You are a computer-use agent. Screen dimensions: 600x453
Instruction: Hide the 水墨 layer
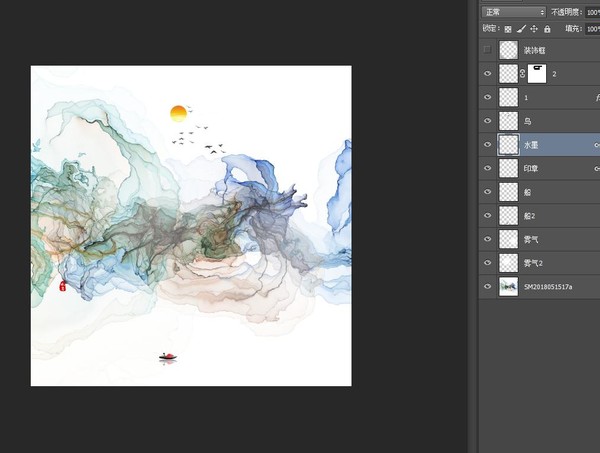point(487,145)
